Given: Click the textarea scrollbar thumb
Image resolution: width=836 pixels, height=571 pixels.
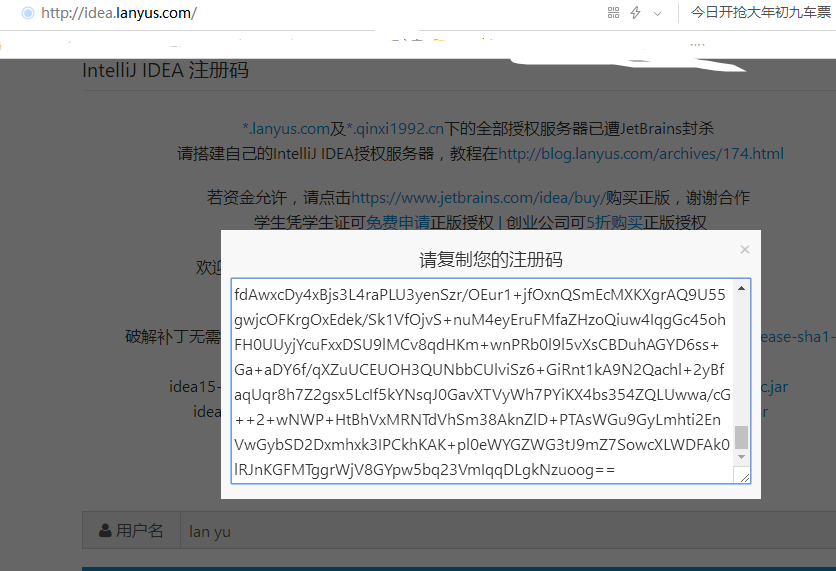Looking at the screenshot, I should click(x=741, y=437).
